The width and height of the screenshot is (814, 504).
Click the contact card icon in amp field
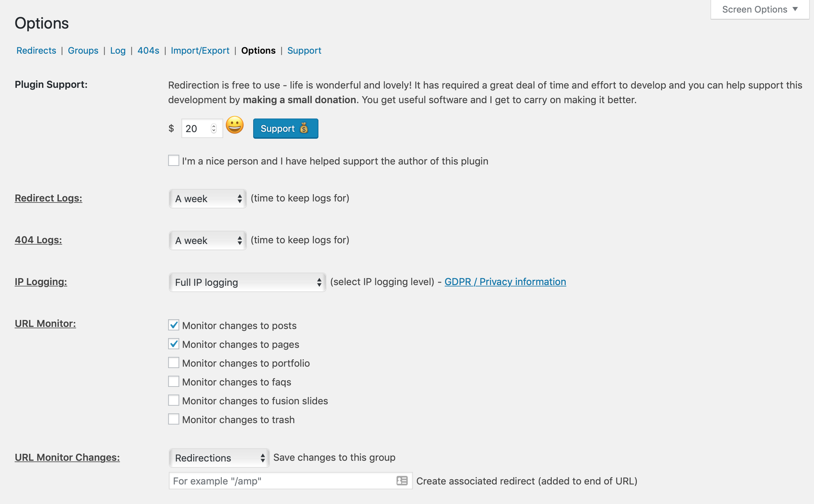(x=402, y=481)
